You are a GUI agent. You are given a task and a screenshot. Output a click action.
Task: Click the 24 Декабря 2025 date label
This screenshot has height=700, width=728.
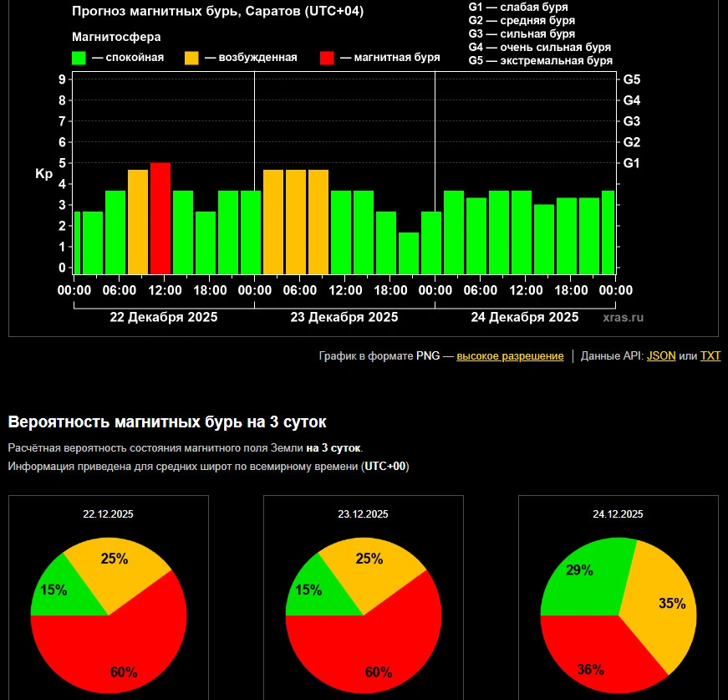524,318
